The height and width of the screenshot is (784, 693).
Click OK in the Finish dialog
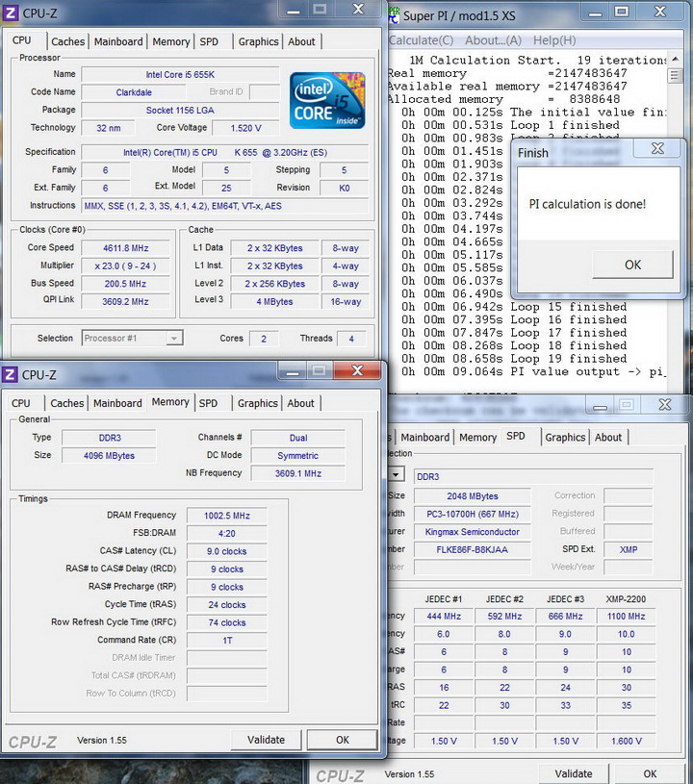tap(633, 265)
